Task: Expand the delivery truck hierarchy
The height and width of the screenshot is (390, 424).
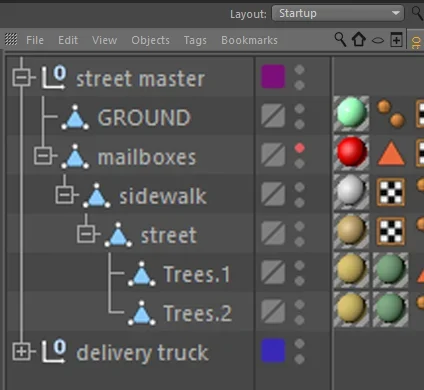Action: [21, 352]
